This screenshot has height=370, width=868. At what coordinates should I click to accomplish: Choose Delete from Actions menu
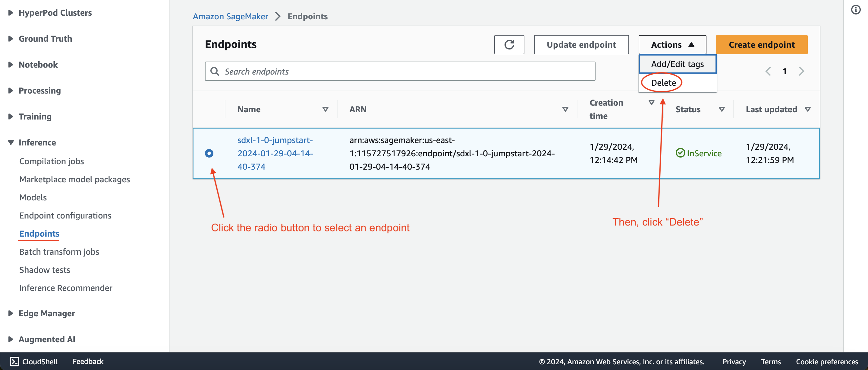[663, 83]
